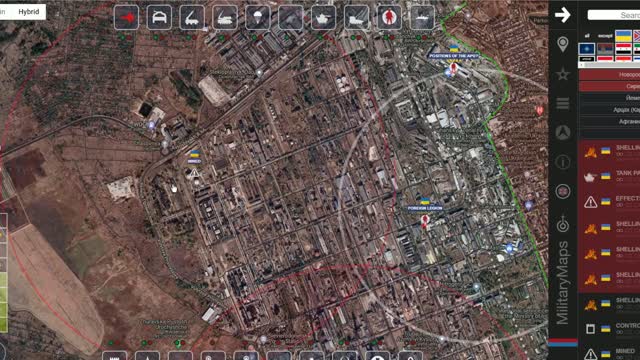Toggle red dot under aircraft icon

129,37
